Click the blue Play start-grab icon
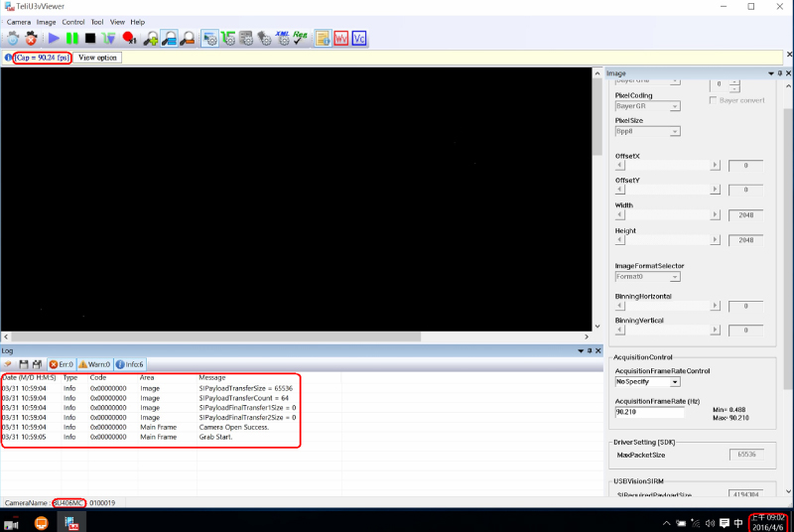The image size is (794, 532). (54, 39)
